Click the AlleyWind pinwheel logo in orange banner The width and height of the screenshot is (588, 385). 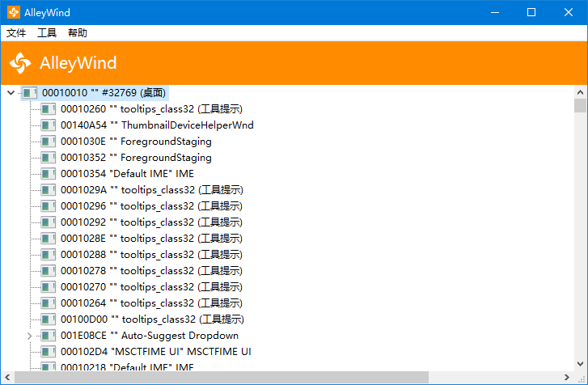tap(20, 62)
